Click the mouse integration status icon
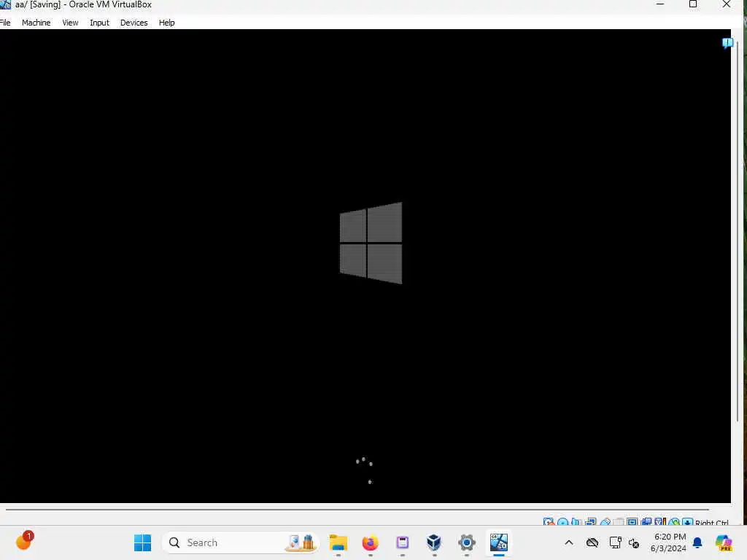 tap(674, 522)
